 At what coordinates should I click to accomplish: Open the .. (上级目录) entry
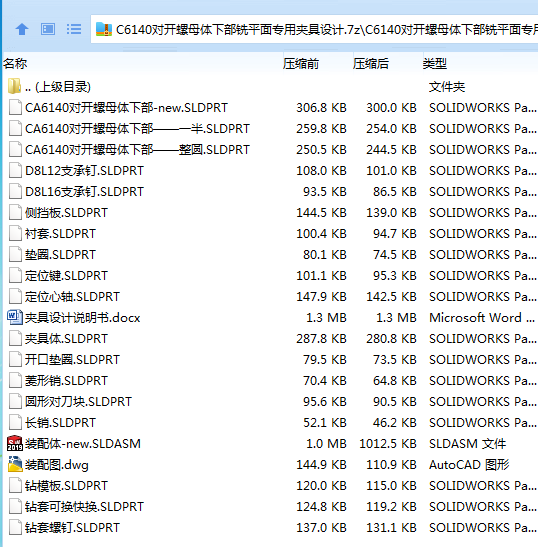coord(58,87)
